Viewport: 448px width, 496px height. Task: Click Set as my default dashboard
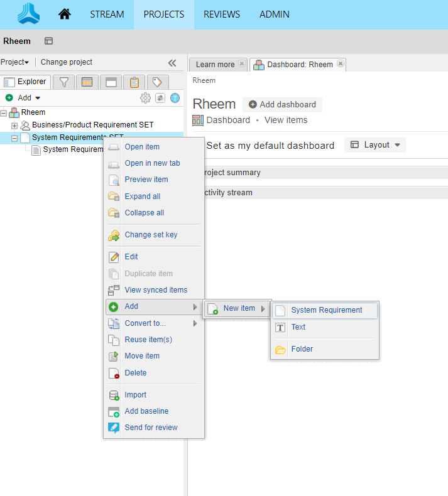(x=270, y=146)
